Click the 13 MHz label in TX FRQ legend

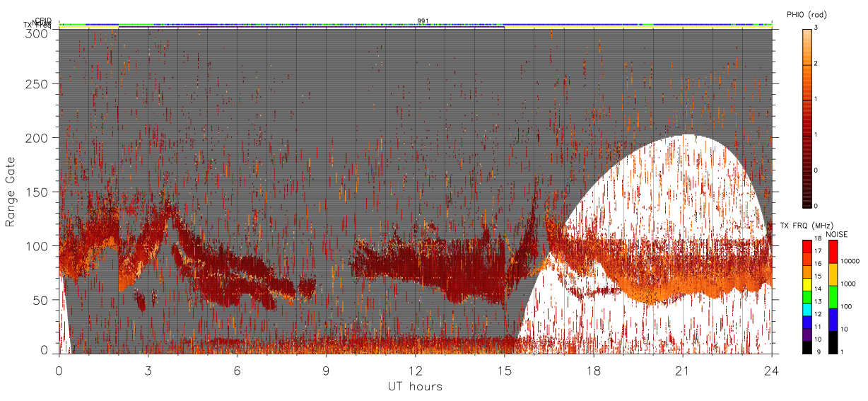click(817, 301)
